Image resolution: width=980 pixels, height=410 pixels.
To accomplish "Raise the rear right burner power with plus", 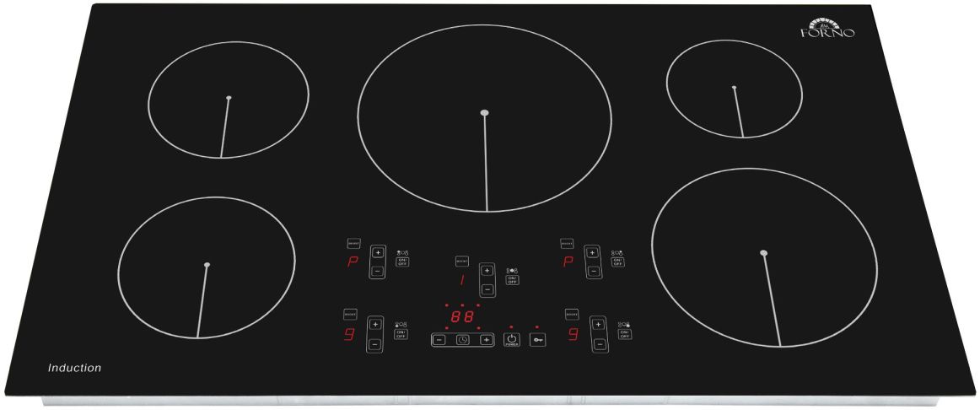I will tap(593, 253).
